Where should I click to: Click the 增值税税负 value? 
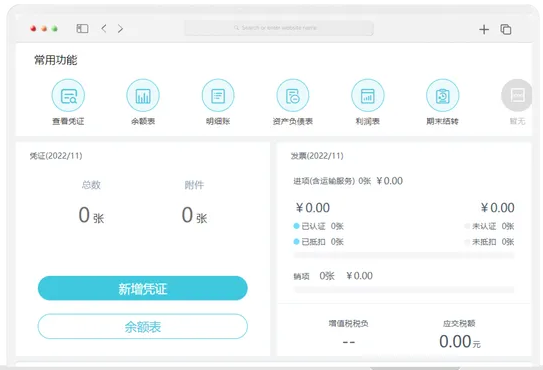(348, 342)
